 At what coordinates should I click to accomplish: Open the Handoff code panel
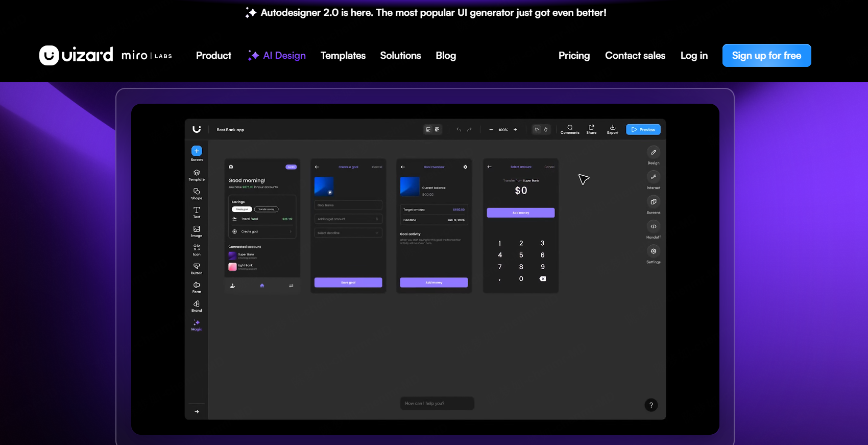pos(653,226)
